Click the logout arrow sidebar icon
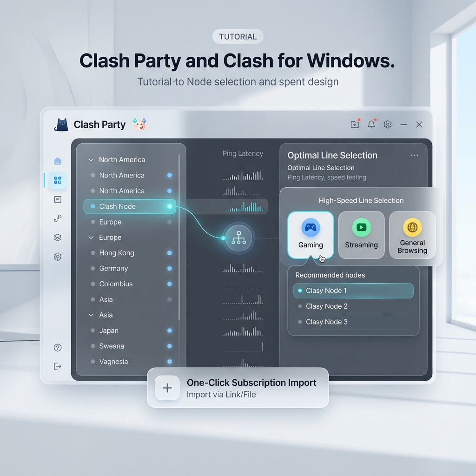The height and width of the screenshot is (476, 476). click(x=58, y=366)
